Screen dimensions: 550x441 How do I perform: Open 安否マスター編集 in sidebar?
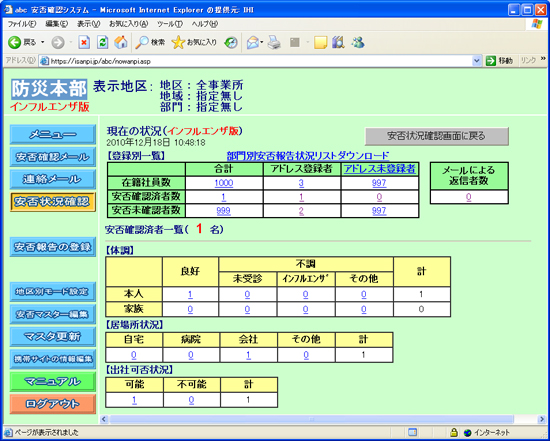(x=53, y=314)
